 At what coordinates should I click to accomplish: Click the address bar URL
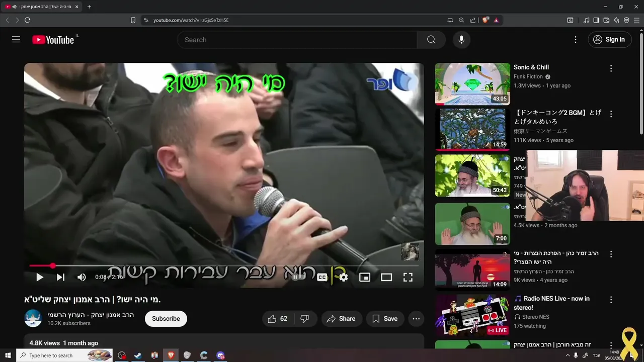[x=191, y=20]
